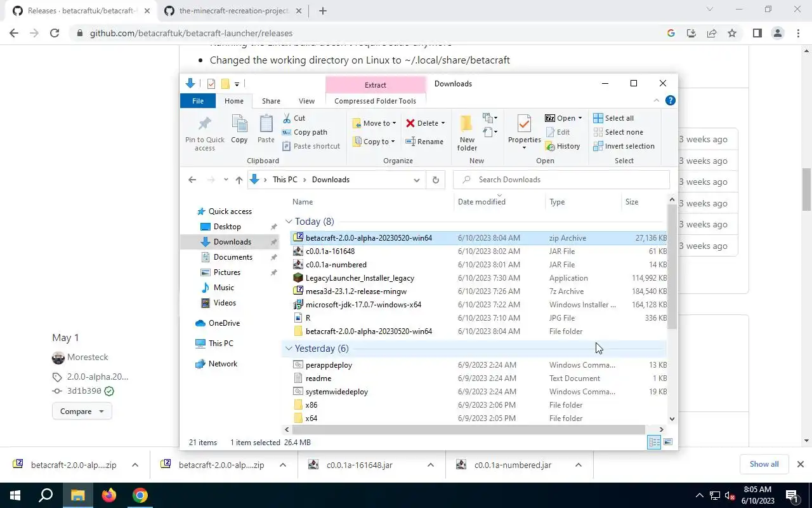This screenshot has width=812, height=508.
Task: Reload the GitHub page in Chrome
Action: (55, 33)
